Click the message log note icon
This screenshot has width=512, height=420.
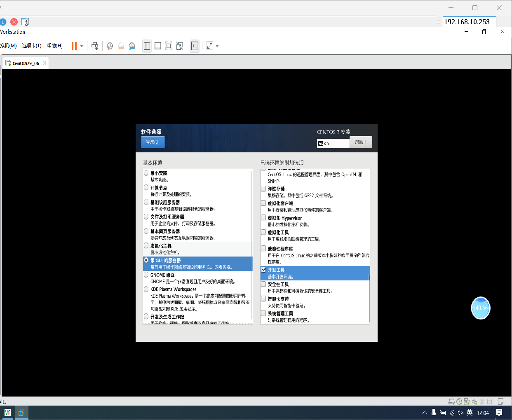pyautogui.click(x=501, y=401)
